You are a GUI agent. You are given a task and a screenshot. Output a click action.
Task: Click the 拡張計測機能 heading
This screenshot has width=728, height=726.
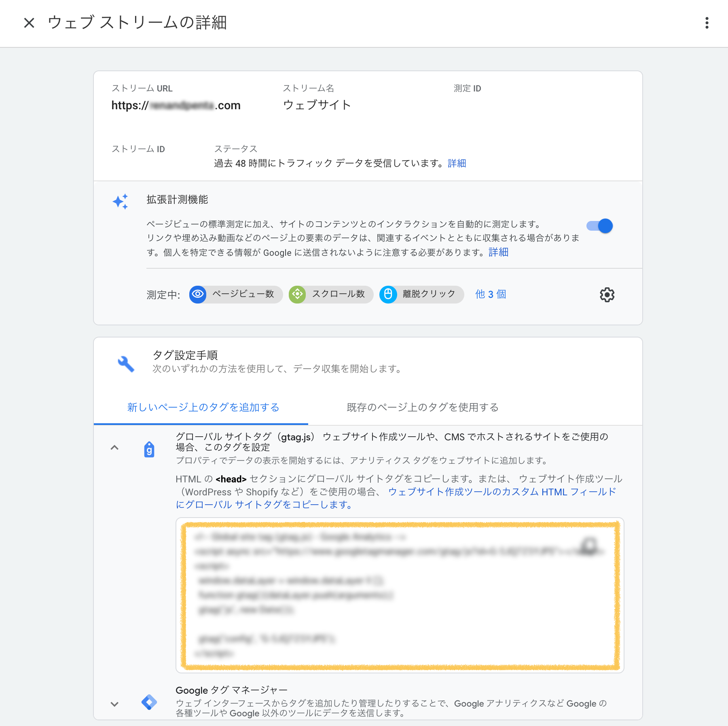(x=177, y=200)
